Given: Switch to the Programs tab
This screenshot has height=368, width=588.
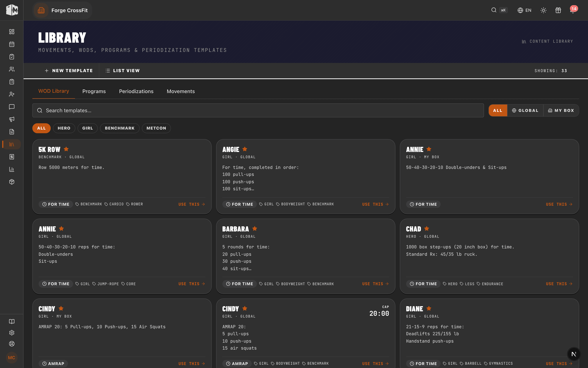Looking at the screenshot, I should coord(94,91).
